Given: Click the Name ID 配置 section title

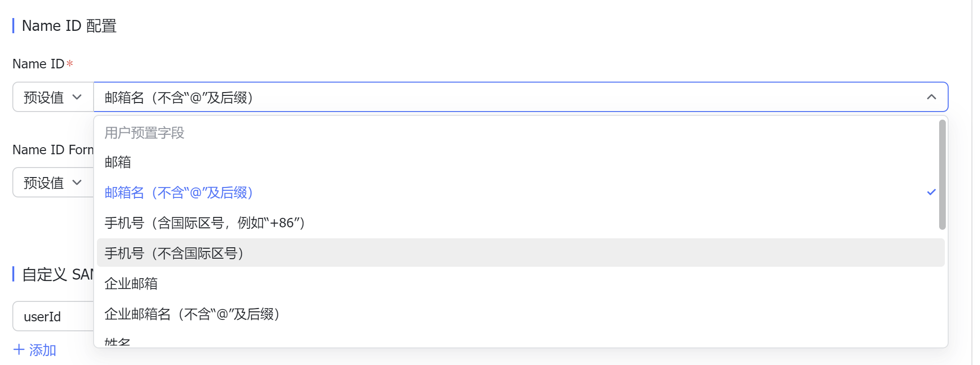Looking at the screenshot, I should (69, 26).
